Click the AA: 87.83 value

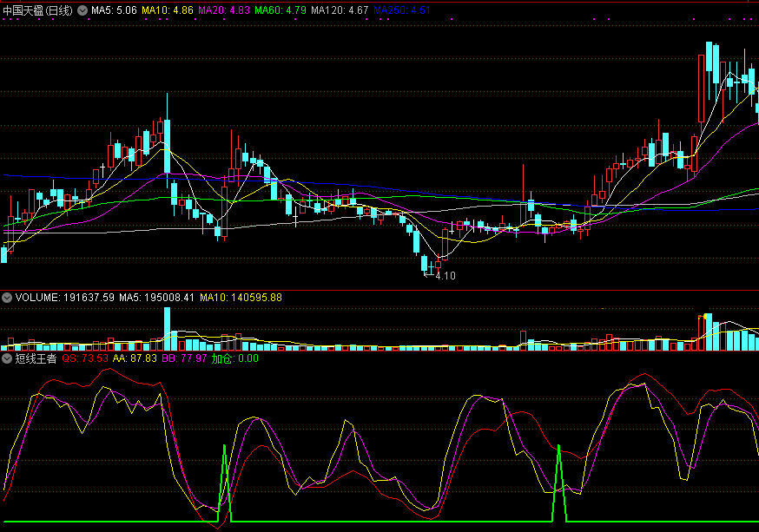tap(135, 358)
